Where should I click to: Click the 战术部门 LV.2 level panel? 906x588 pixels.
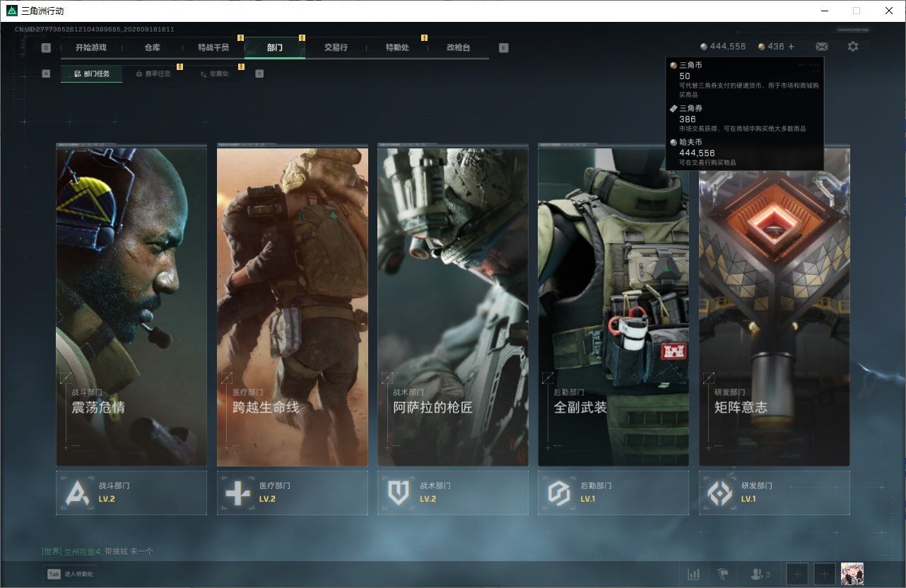pos(453,493)
